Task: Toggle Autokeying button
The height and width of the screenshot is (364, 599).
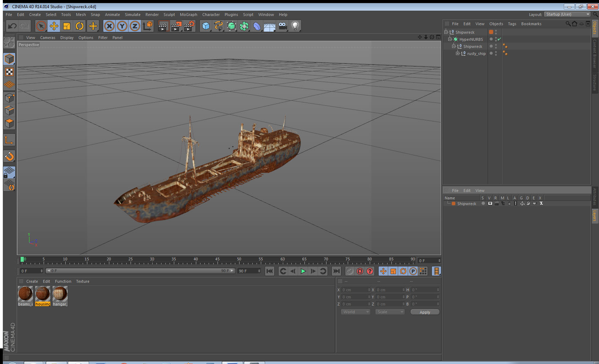Action: click(x=360, y=271)
